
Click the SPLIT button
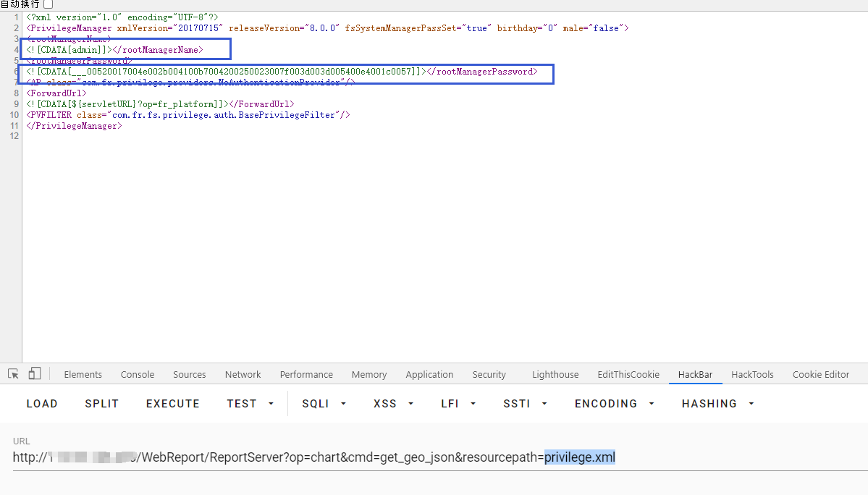(101, 404)
